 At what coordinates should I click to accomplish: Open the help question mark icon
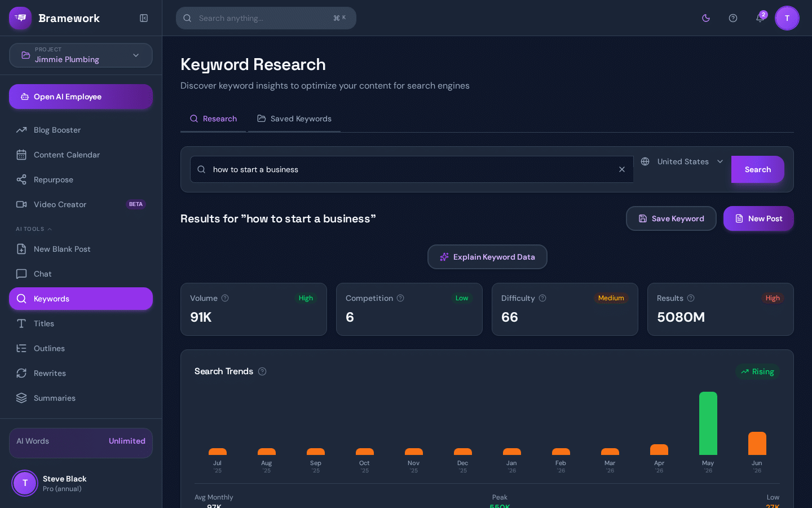point(733,18)
